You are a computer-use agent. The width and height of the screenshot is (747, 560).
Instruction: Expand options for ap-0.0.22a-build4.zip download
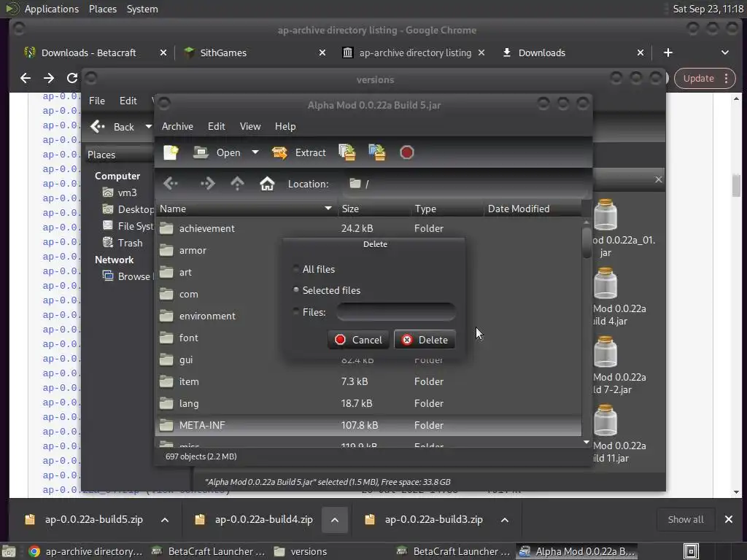coord(335,519)
